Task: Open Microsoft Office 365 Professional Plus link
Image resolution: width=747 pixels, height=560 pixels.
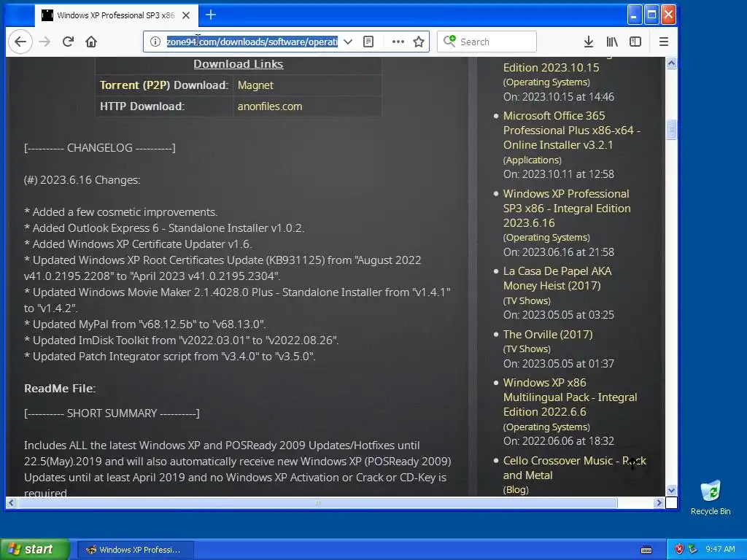Action: click(571, 130)
